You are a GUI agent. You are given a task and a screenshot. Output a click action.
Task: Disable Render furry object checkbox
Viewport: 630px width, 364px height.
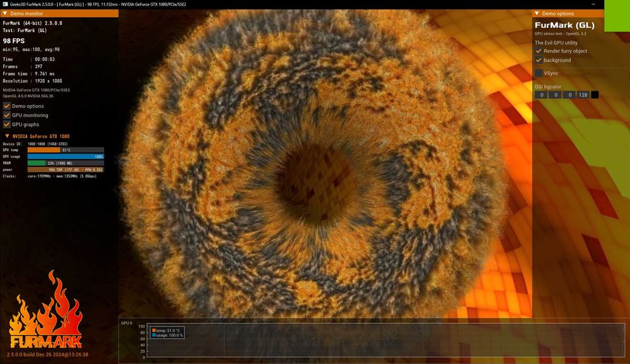coord(539,51)
